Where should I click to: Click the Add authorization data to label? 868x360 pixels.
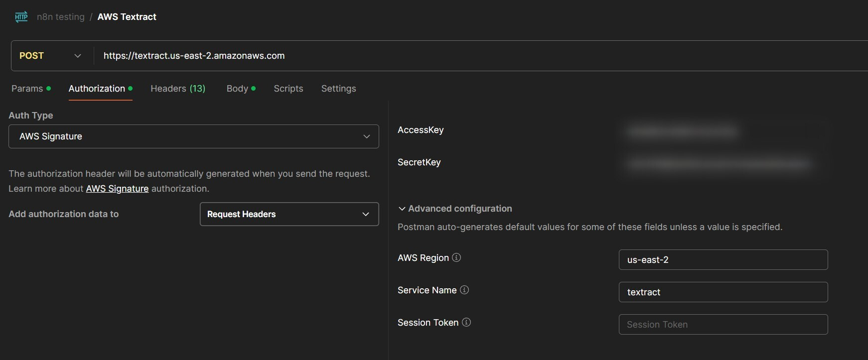(64, 214)
